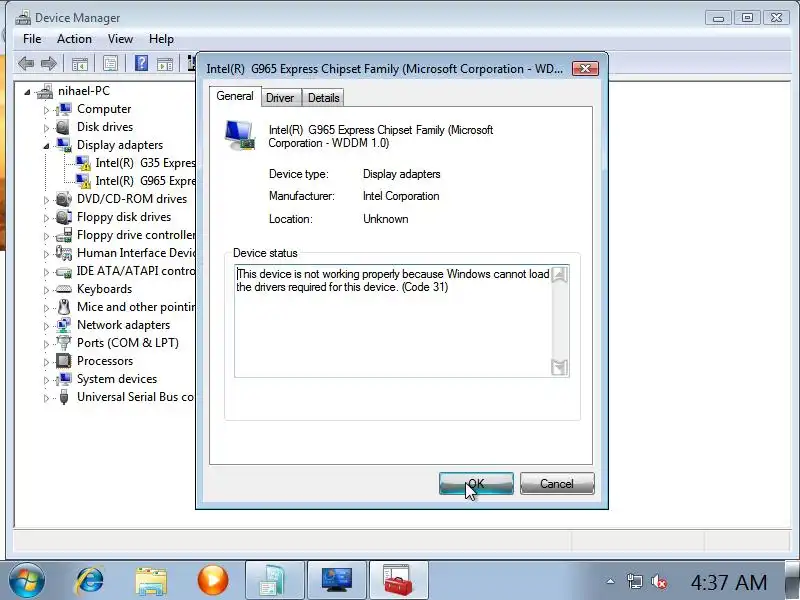800x600 pixels.
Task: Select the Mice and other pointing devices icon
Action: click(x=64, y=307)
